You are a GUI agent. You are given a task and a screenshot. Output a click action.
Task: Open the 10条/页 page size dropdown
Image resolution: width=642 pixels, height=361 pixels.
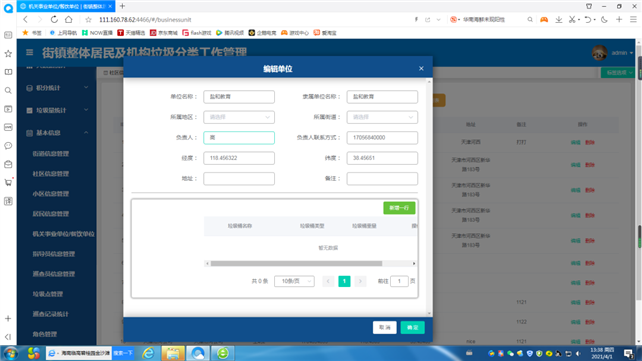click(294, 281)
